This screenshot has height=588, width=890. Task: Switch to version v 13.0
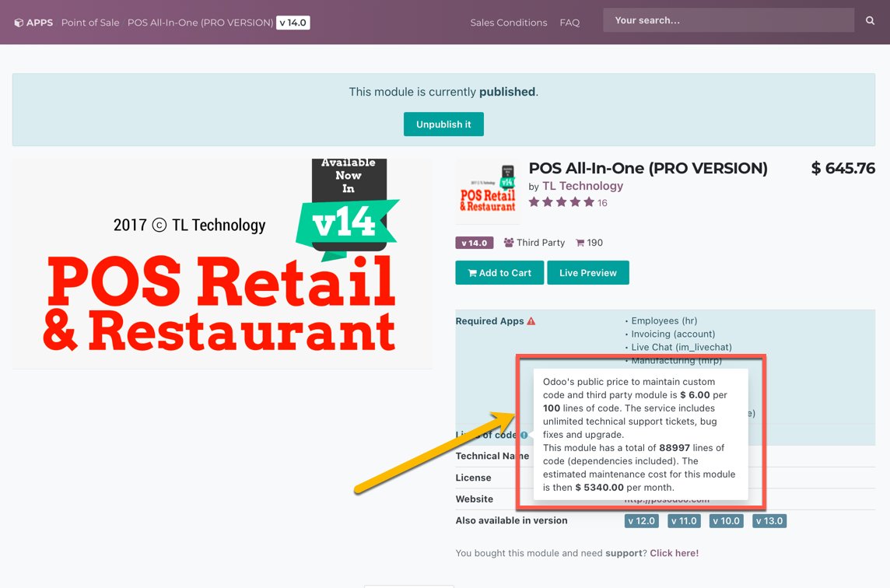pyautogui.click(x=769, y=521)
